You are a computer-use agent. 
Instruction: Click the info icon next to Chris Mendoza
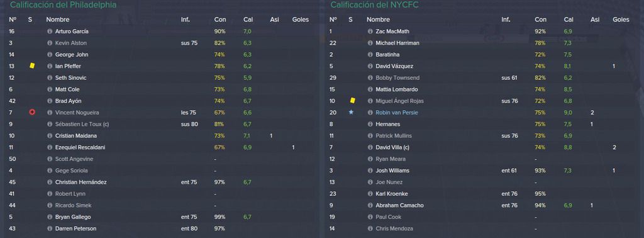tap(370, 229)
